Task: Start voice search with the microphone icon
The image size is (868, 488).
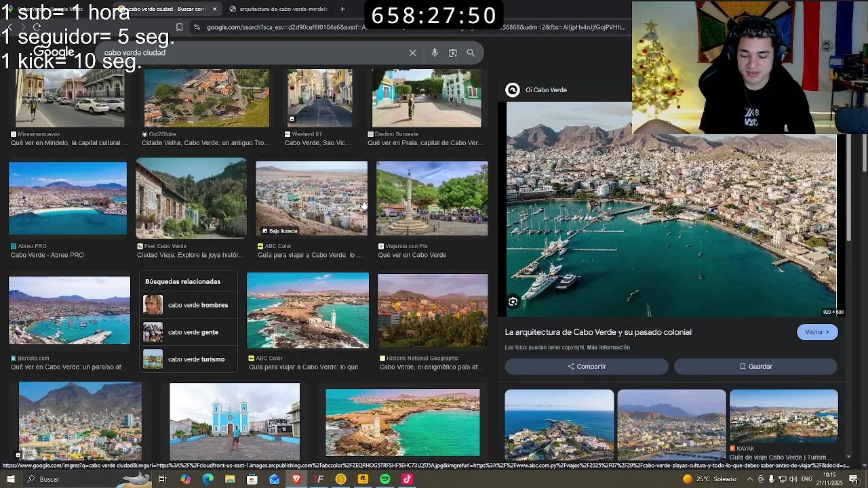Action: point(435,53)
